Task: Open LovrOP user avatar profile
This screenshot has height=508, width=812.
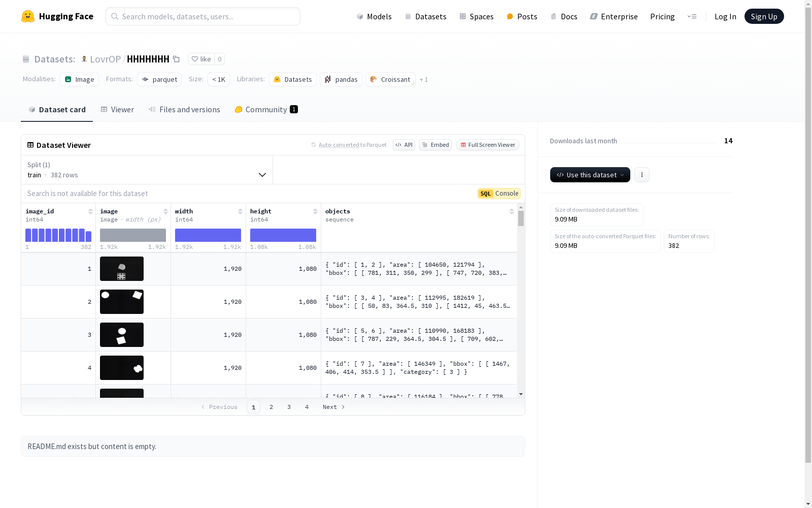Action: click(84, 59)
